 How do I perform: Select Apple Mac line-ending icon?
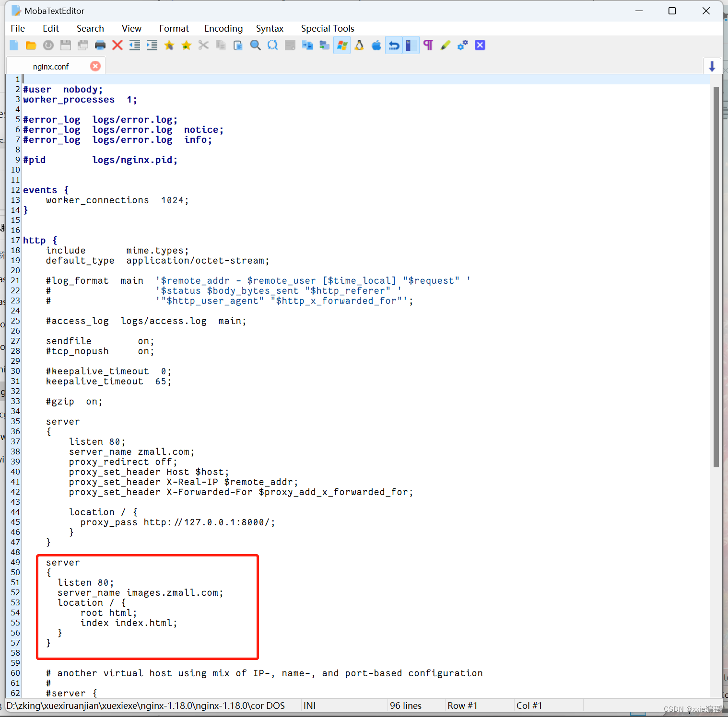(376, 46)
